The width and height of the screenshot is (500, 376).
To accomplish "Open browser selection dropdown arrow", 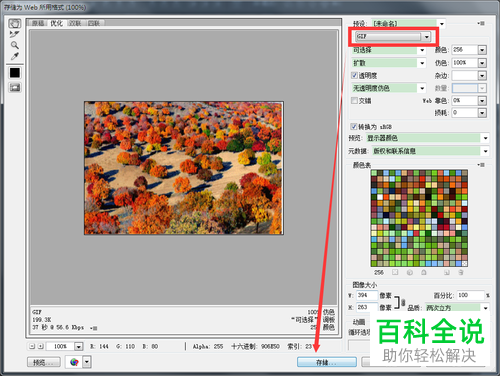I will [x=87, y=362].
